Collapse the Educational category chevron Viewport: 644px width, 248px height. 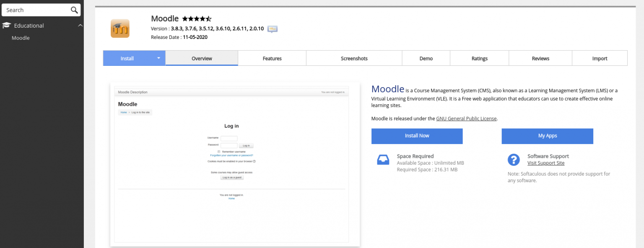pos(80,25)
